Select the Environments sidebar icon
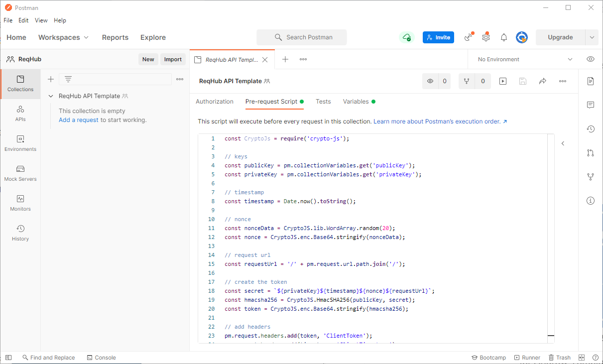Screen dimensions: 603x364 pyautogui.click(x=20, y=143)
